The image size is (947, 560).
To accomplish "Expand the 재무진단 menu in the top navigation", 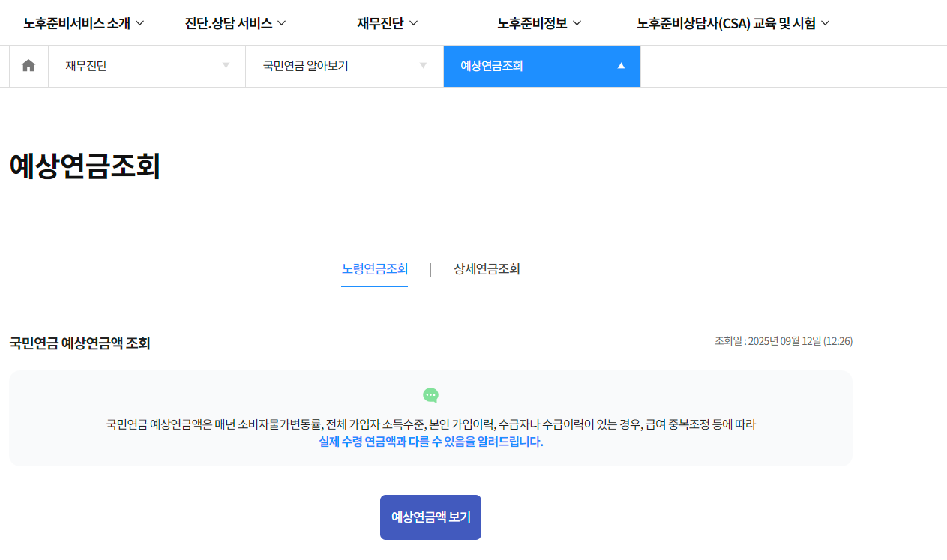I will [386, 22].
